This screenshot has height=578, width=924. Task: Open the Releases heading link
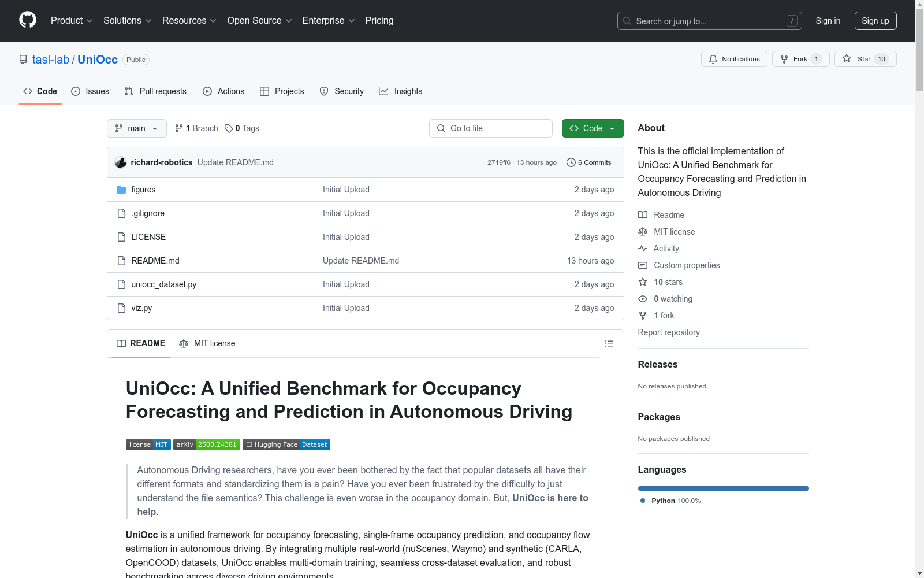[x=658, y=364]
